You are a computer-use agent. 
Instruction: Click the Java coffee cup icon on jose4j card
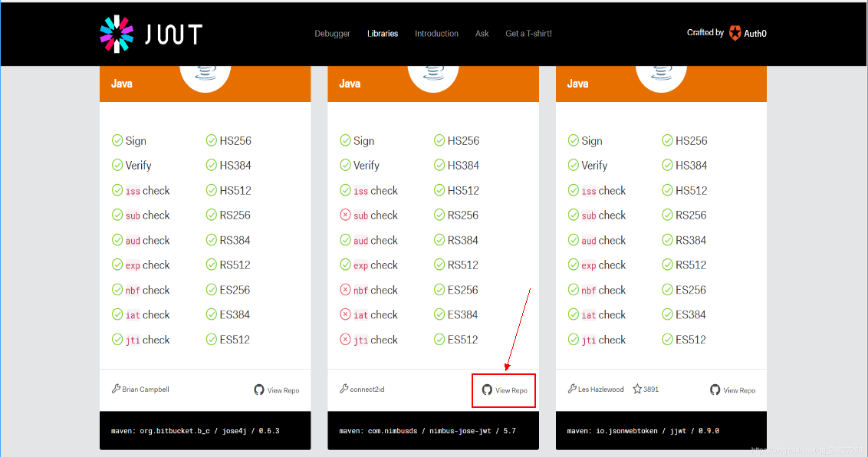tap(205, 71)
